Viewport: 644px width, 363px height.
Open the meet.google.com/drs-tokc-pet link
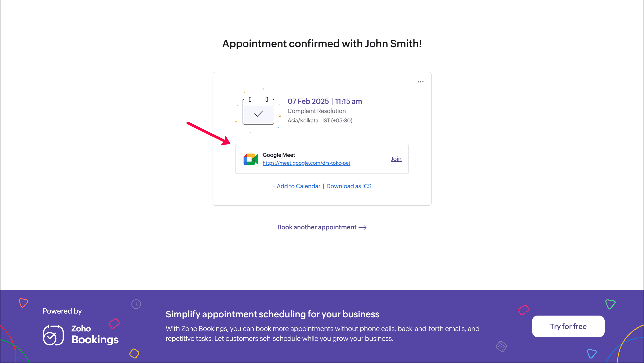pyautogui.click(x=306, y=163)
